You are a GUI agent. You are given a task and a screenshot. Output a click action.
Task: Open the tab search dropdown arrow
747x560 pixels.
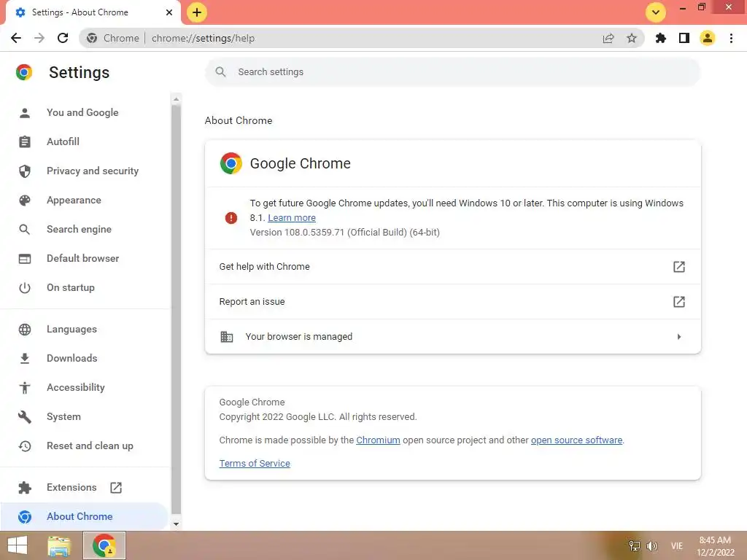[x=656, y=12]
